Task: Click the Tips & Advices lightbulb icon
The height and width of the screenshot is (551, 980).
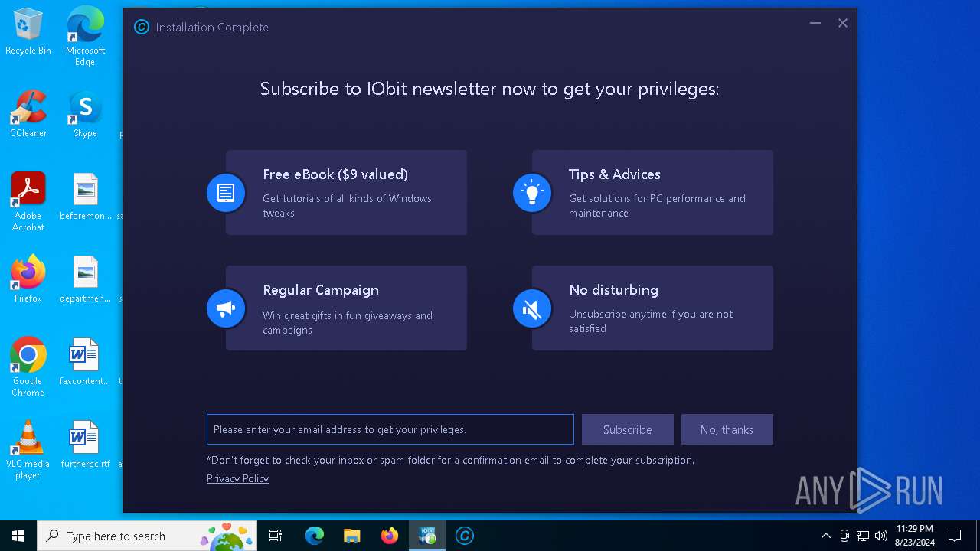Action: tap(532, 192)
